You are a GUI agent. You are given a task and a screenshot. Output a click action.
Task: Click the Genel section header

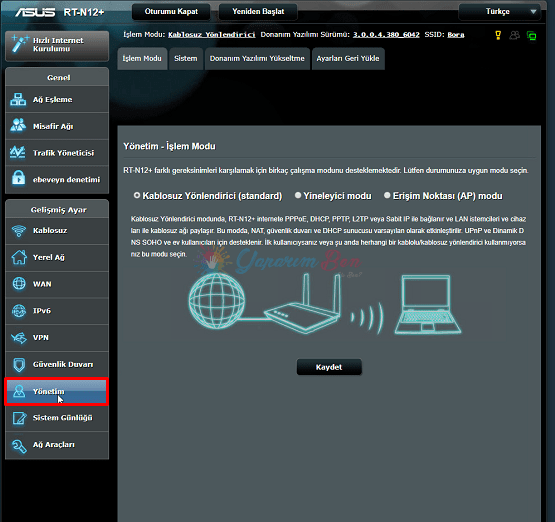click(57, 78)
